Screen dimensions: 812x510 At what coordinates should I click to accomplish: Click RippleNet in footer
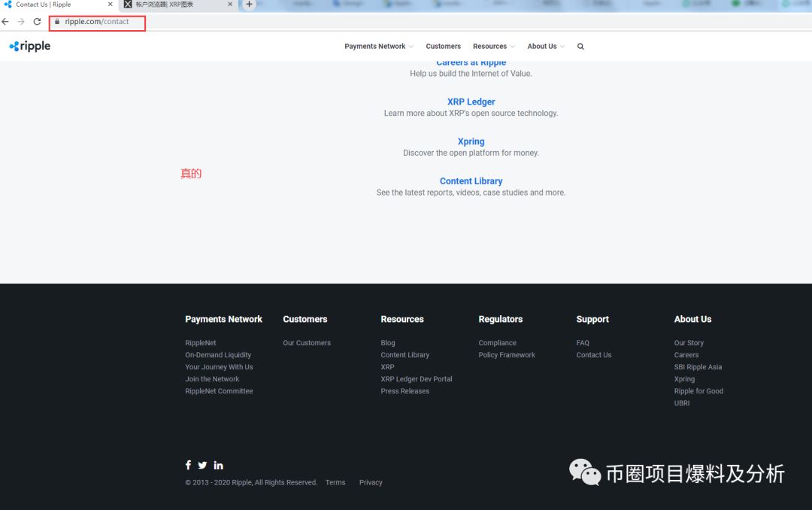(201, 342)
